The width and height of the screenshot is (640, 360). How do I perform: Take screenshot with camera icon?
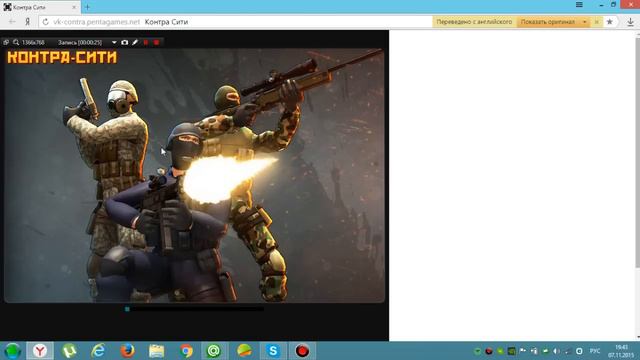click(x=124, y=42)
